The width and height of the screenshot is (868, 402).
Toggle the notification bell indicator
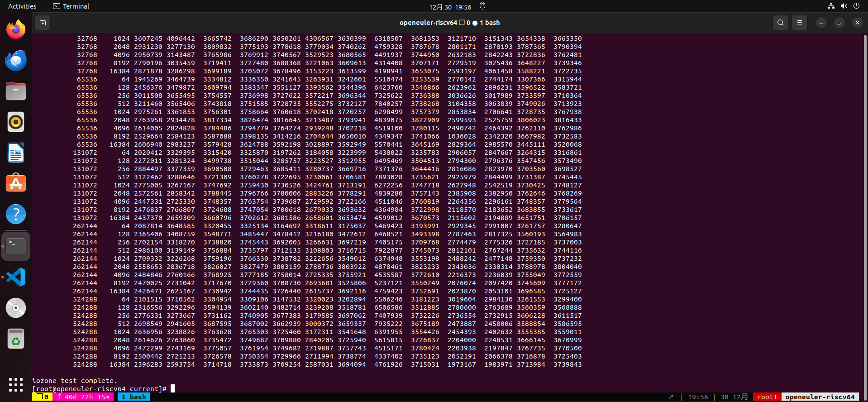[x=482, y=6]
